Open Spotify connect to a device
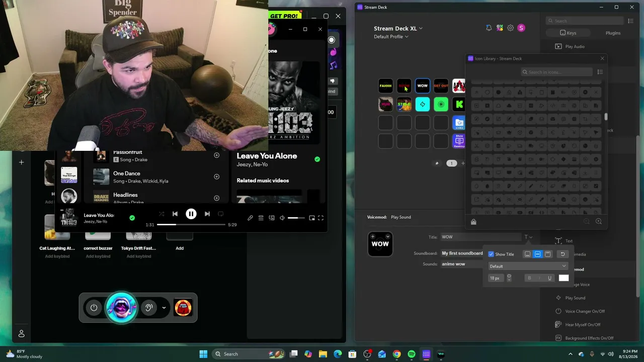644x362 pixels. [272, 218]
